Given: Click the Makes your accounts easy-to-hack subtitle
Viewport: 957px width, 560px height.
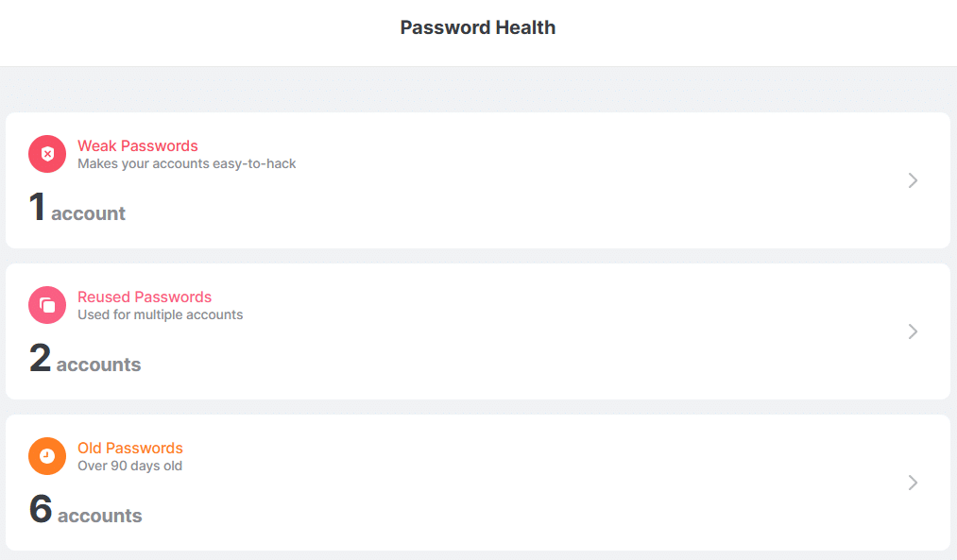Looking at the screenshot, I should (x=186, y=163).
